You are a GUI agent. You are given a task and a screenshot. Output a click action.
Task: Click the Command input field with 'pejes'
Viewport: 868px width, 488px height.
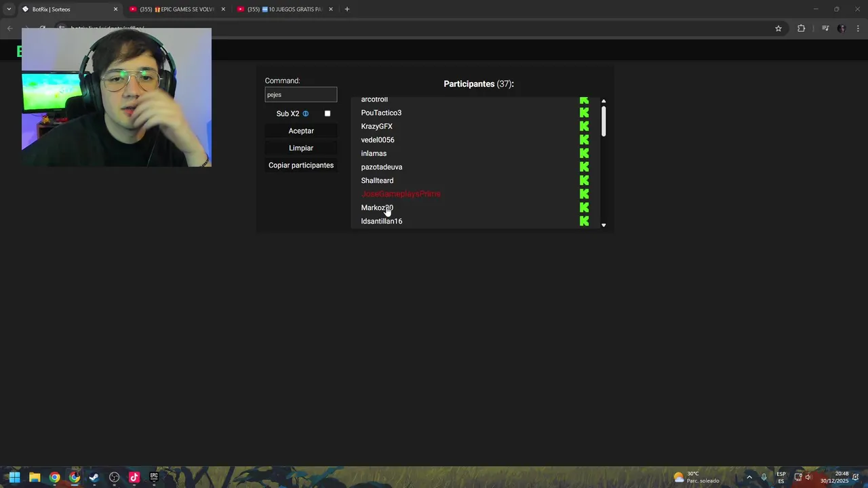click(301, 95)
